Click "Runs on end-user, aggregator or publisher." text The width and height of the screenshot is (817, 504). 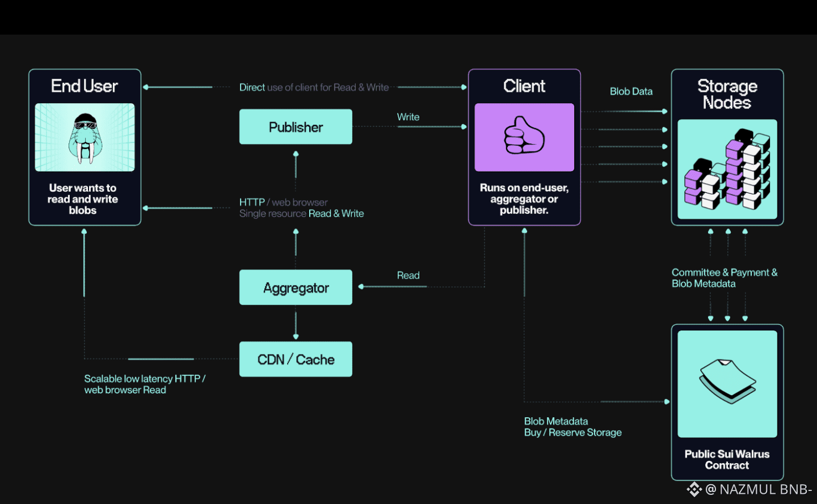[524, 198]
